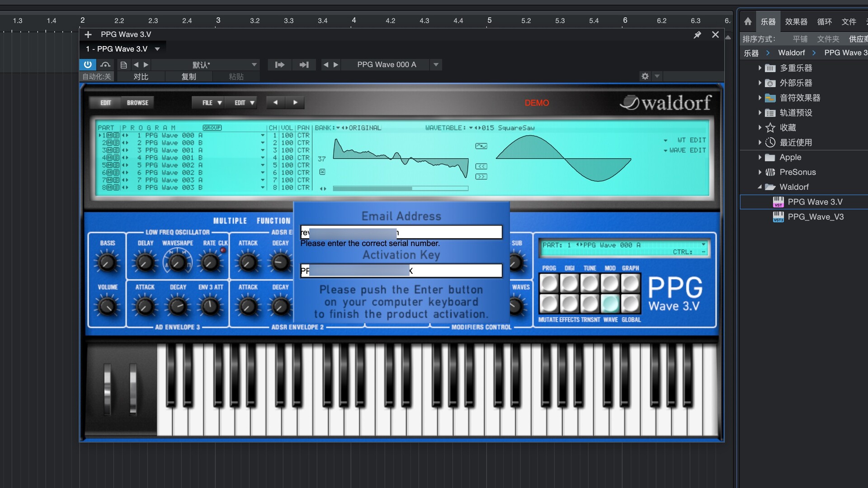Go to previous patch with left arrow button

275,103
